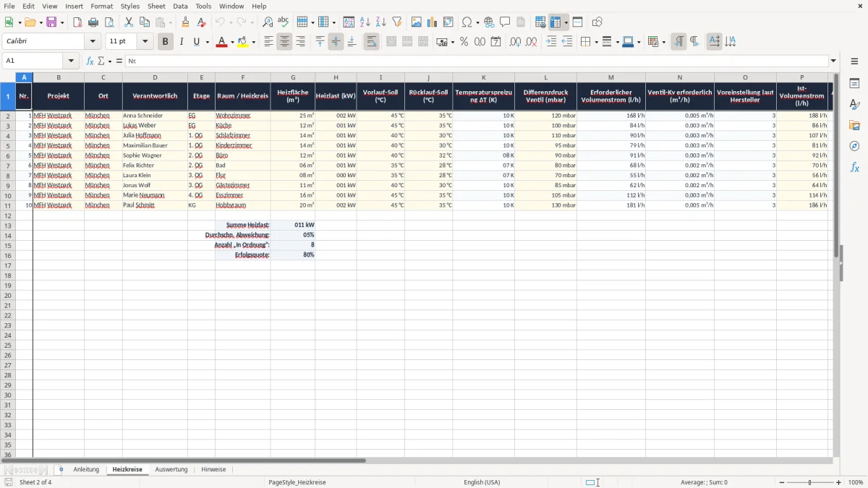
Task: Toggle AutoFilter funnel icon
Action: point(396,22)
